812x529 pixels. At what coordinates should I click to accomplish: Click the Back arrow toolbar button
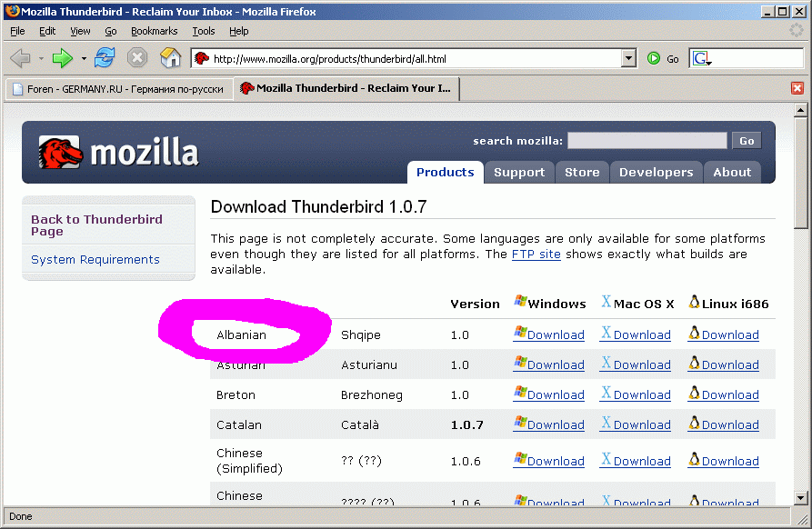(x=20, y=58)
